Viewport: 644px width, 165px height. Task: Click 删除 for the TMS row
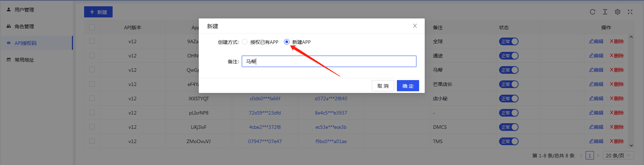click(617, 141)
